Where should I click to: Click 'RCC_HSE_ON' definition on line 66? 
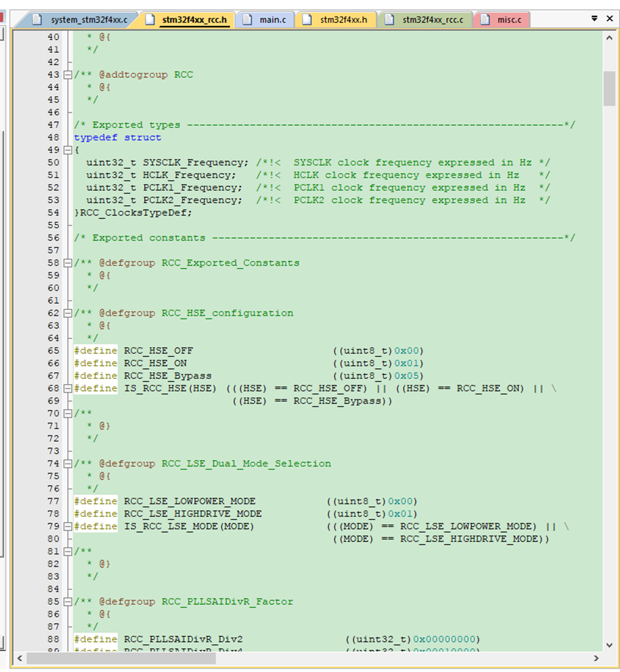coord(156,363)
